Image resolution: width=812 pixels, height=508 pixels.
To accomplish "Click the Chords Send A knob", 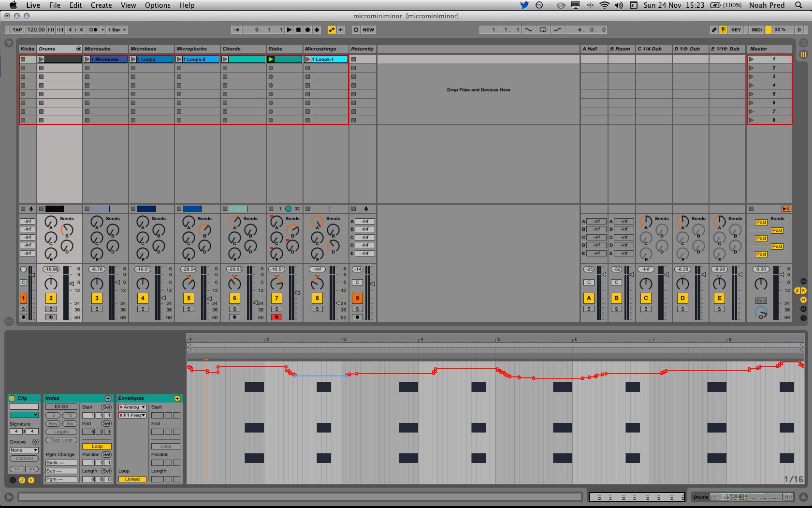I will click(x=234, y=222).
